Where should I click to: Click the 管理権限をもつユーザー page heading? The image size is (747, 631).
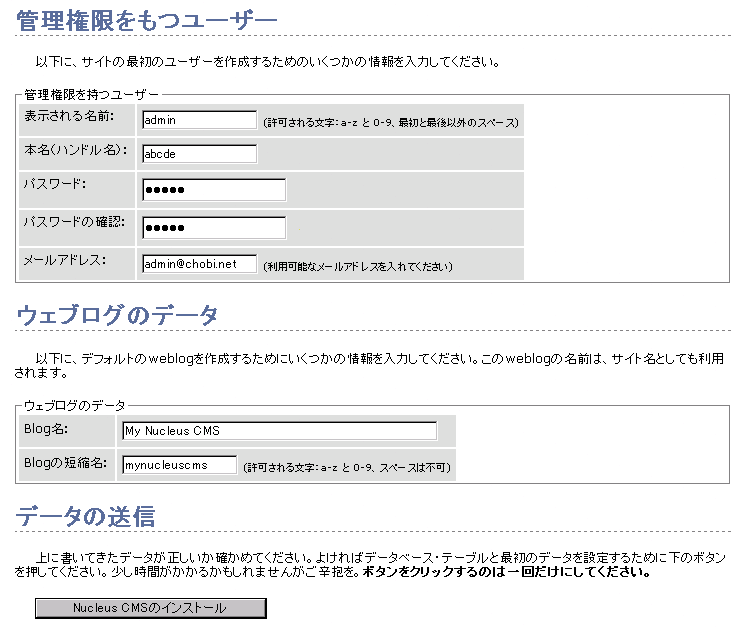[147, 18]
